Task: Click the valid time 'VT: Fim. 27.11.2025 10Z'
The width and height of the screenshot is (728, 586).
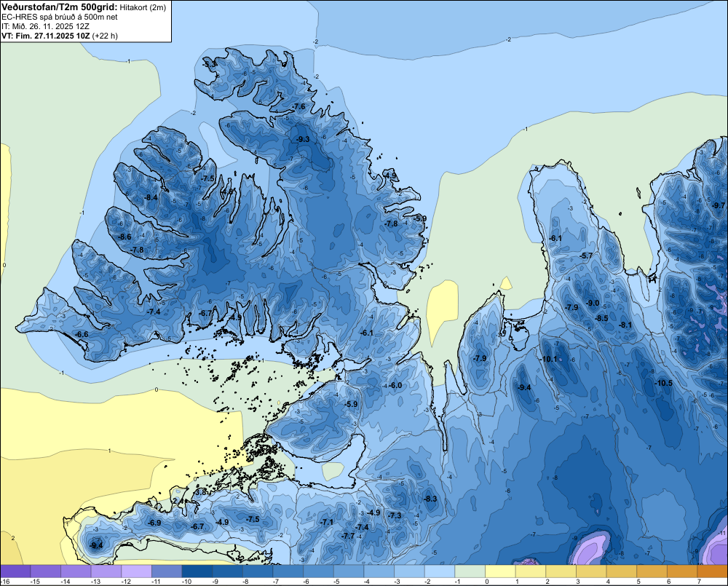Action: pos(45,36)
